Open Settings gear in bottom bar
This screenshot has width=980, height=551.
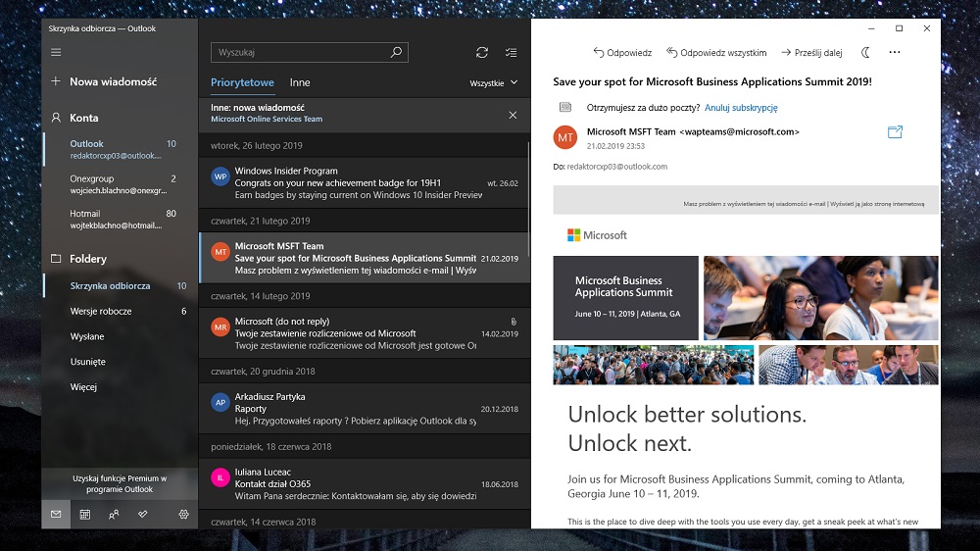point(184,514)
